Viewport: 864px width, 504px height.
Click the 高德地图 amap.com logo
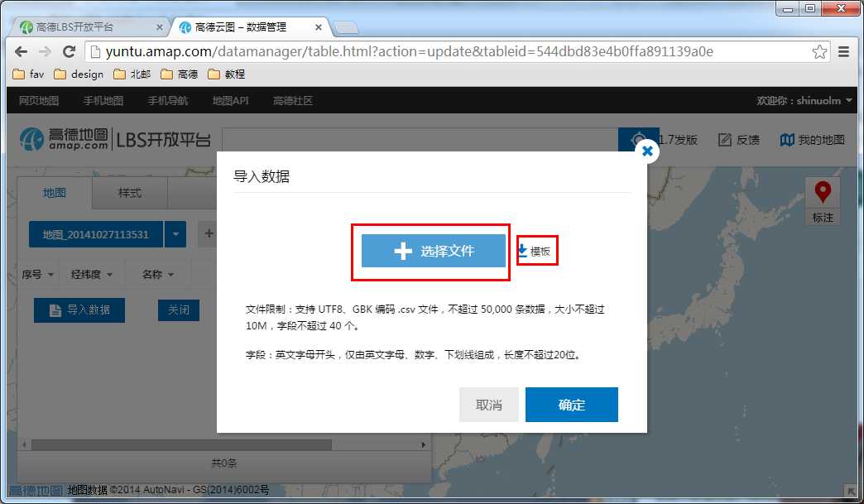click(64, 139)
